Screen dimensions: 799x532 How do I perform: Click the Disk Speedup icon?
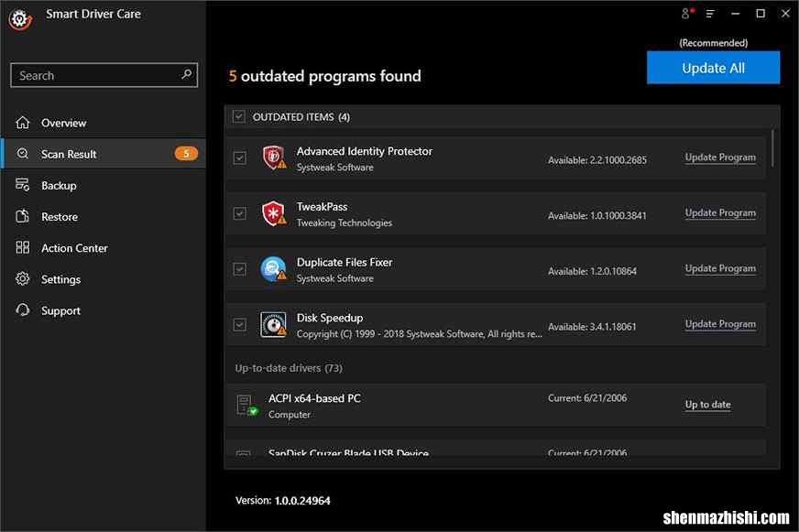pos(274,324)
